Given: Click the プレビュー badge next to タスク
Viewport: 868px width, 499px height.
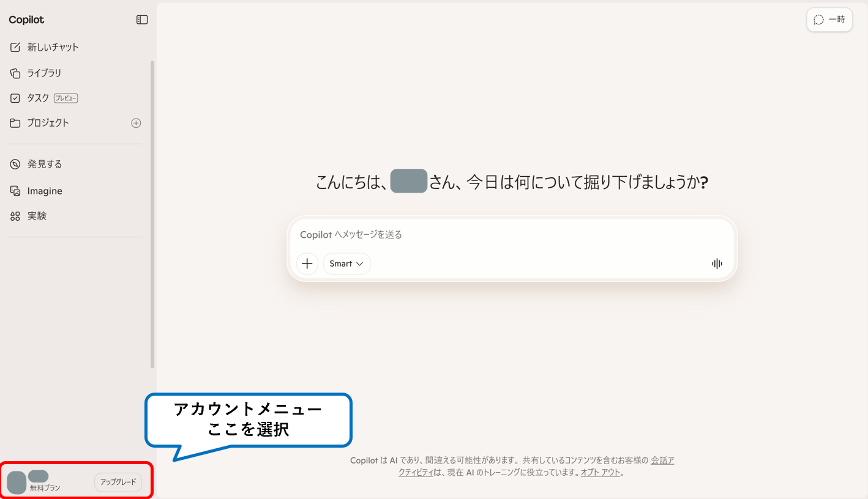Looking at the screenshot, I should (66, 98).
